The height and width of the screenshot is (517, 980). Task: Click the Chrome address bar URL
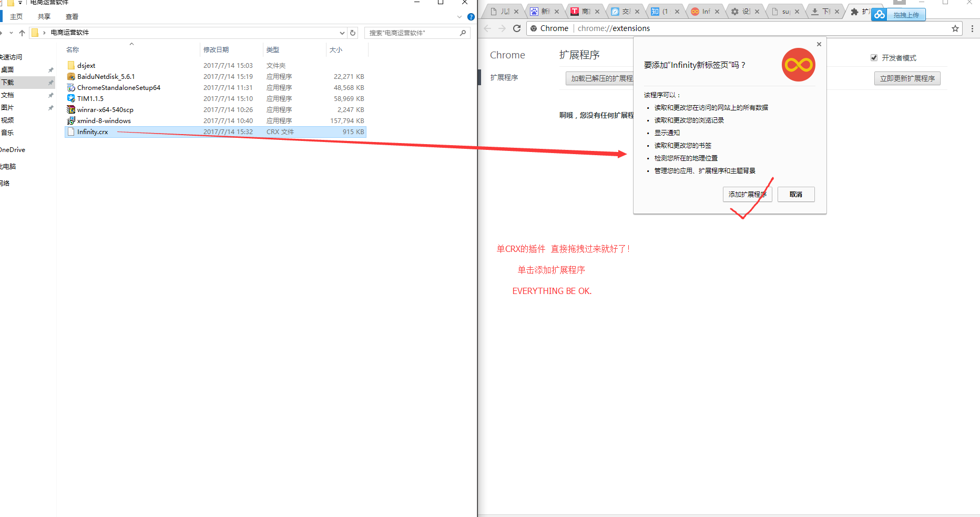(x=614, y=28)
